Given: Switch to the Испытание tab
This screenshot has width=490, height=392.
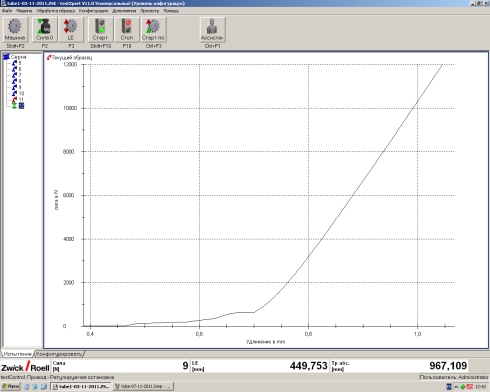Looking at the screenshot, I should (17, 354).
